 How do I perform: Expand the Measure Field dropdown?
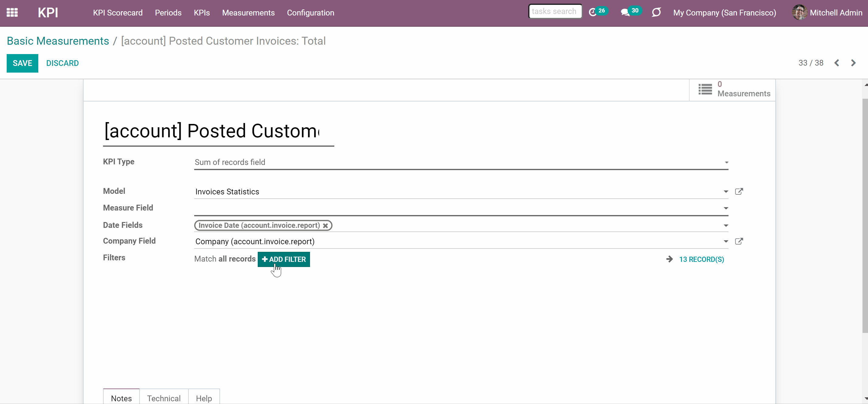tap(726, 208)
